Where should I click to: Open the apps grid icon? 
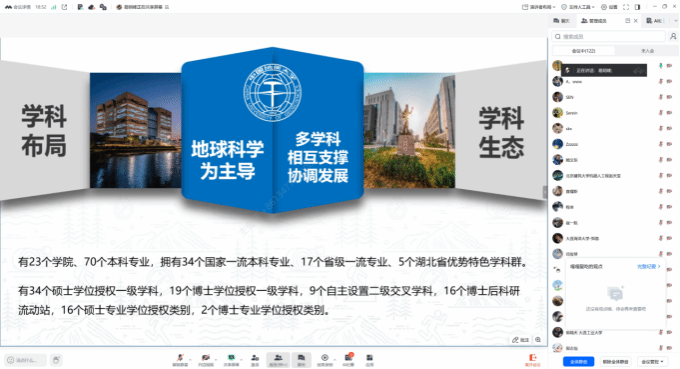pos(369,359)
